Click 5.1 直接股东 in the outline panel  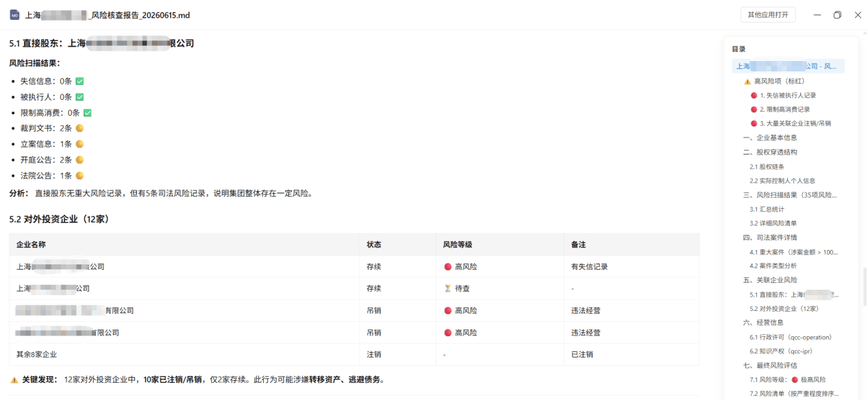(793, 295)
